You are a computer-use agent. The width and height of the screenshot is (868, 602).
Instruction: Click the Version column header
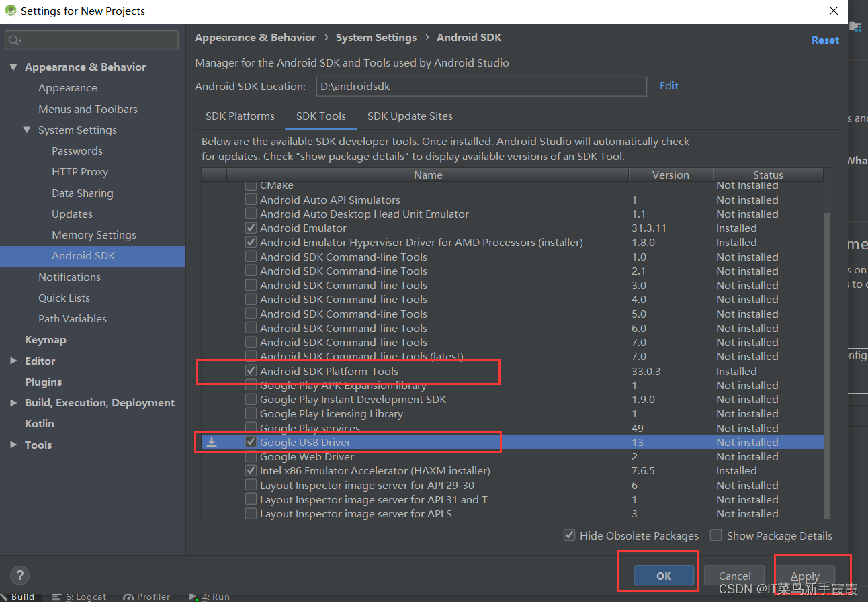[x=670, y=175]
